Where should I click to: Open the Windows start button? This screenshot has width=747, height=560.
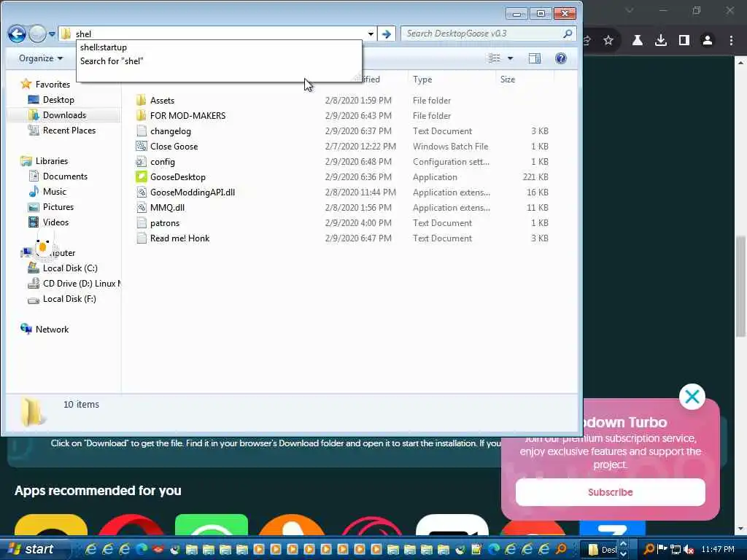(31, 549)
